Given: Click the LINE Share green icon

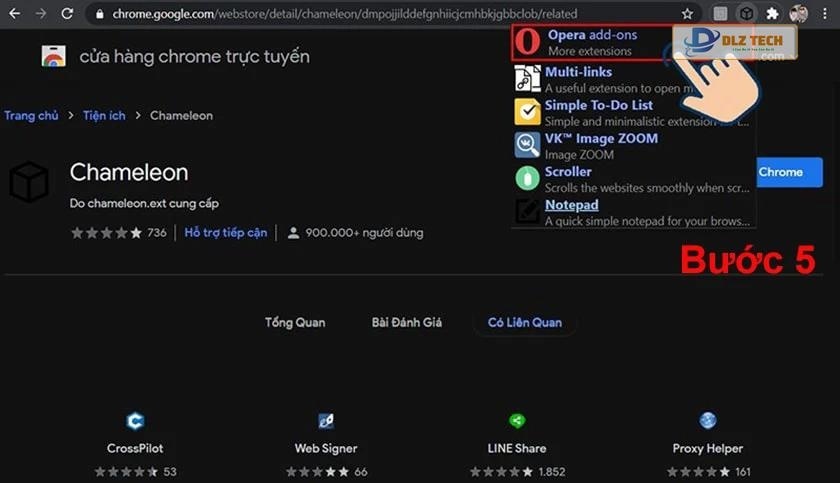Looking at the screenshot, I should pos(517,421).
